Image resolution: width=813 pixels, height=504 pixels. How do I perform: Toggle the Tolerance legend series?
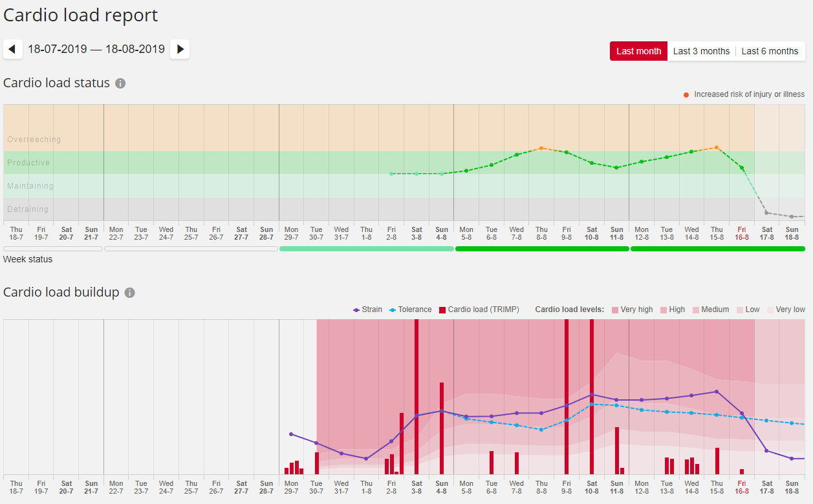410,310
